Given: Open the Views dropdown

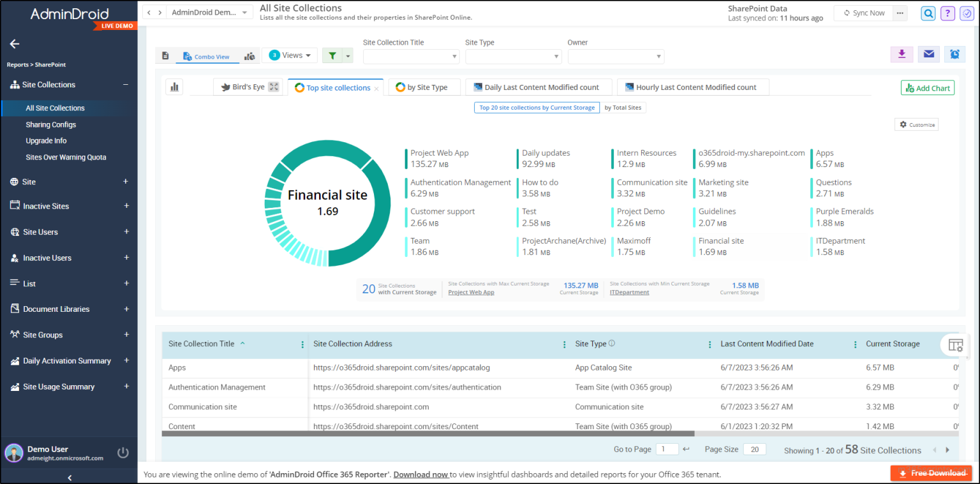Looking at the screenshot, I should (x=290, y=55).
